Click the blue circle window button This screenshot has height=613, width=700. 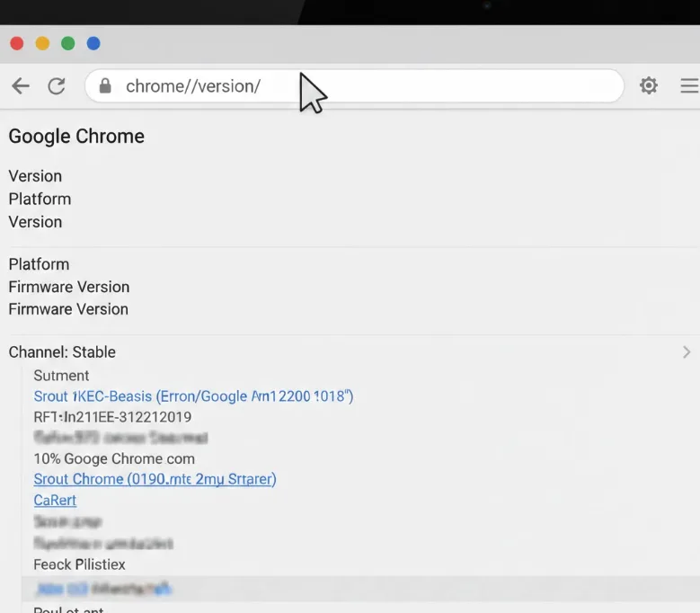[x=93, y=43]
